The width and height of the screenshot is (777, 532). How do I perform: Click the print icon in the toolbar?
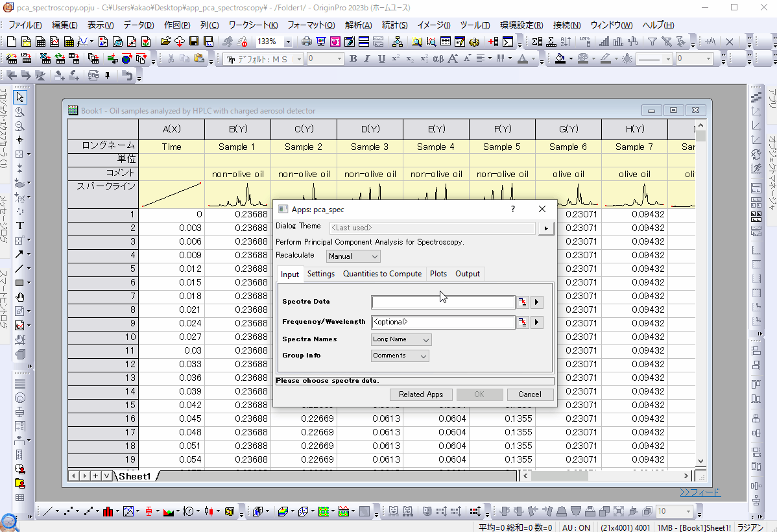pyautogui.click(x=307, y=42)
